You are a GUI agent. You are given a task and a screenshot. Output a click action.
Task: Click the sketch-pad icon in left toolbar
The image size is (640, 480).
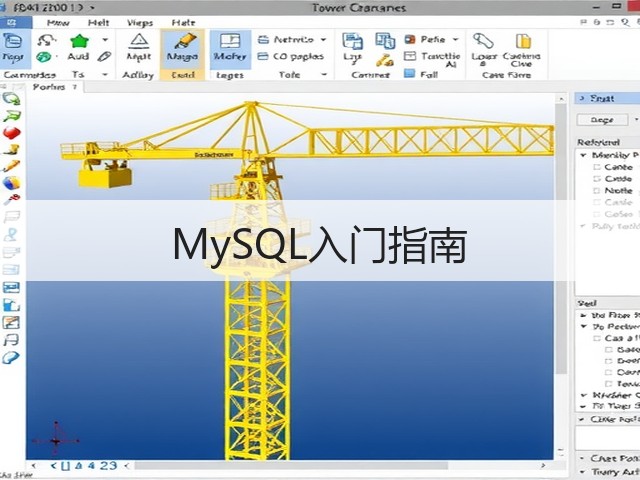pyautogui.click(x=11, y=322)
